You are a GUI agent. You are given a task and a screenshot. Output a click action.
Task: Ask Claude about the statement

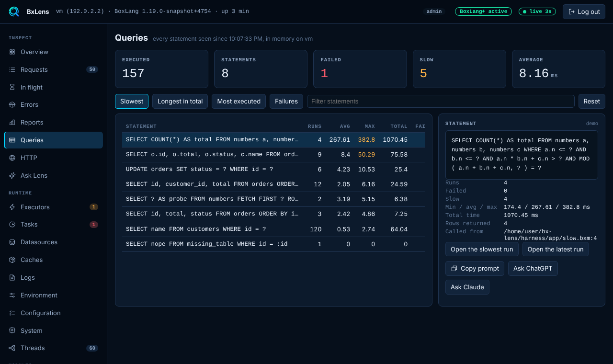467,287
